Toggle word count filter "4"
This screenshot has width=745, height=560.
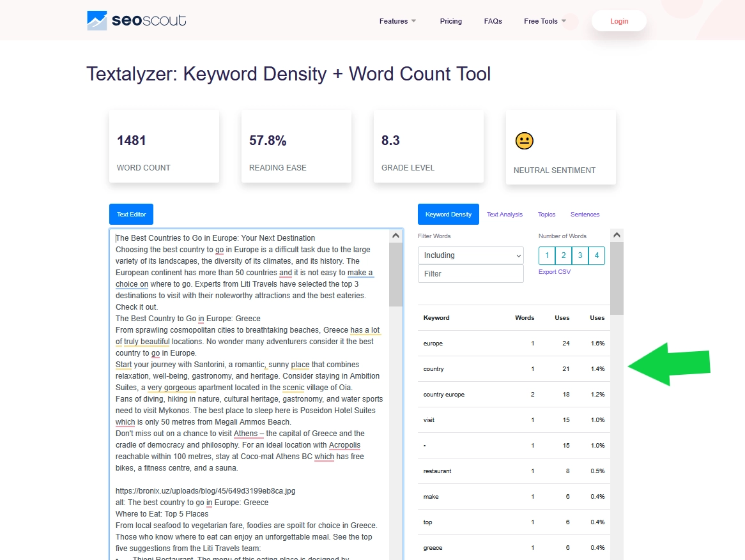tap(595, 255)
